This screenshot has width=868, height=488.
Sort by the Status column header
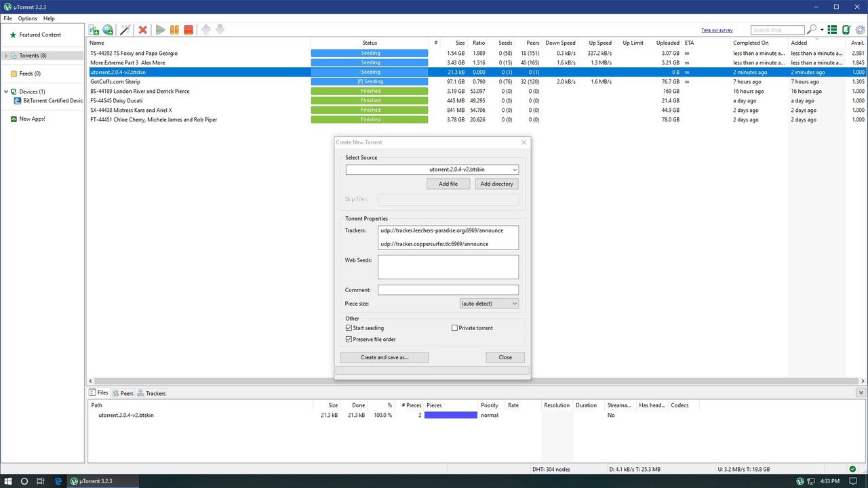click(370, 43)
